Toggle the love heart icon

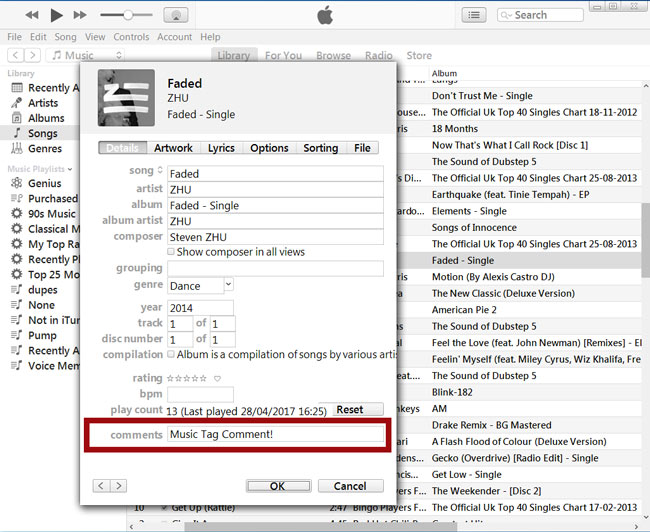(x=217, y=378)
